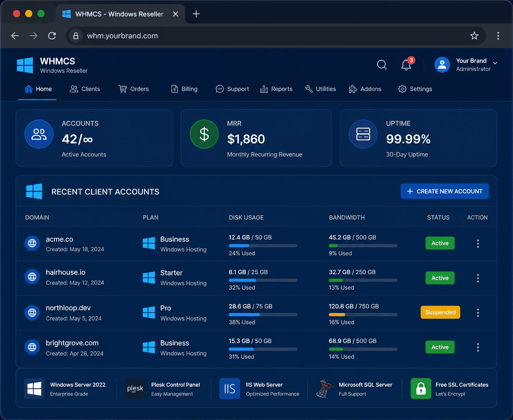Click the 99.99% uptime value

coord(408,139)
